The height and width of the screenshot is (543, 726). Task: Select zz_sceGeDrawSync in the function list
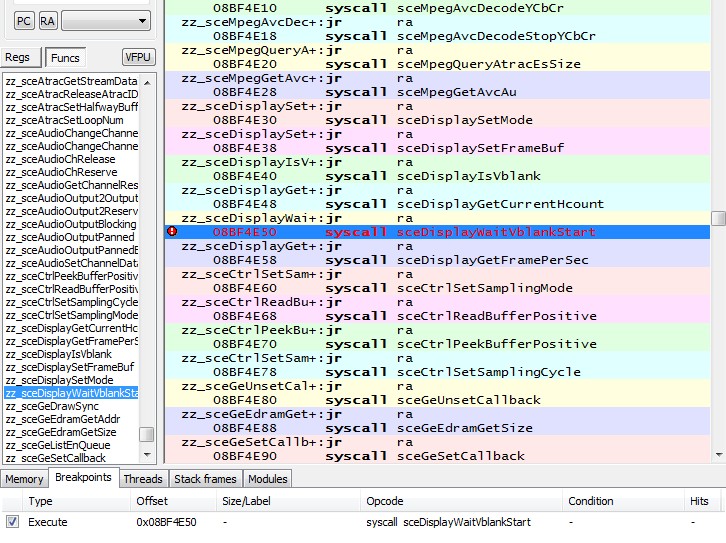[50, 406]
